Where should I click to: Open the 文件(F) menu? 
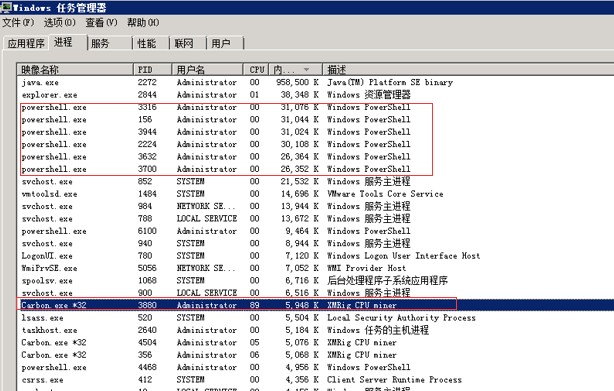pos(18,23)
